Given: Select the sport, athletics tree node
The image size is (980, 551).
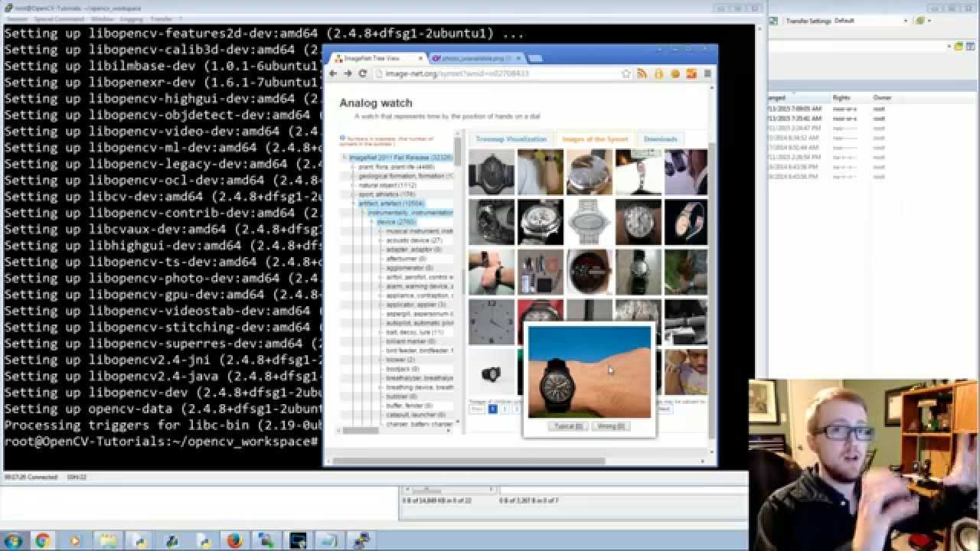Looking at the screenshot, I should point(387,194).
